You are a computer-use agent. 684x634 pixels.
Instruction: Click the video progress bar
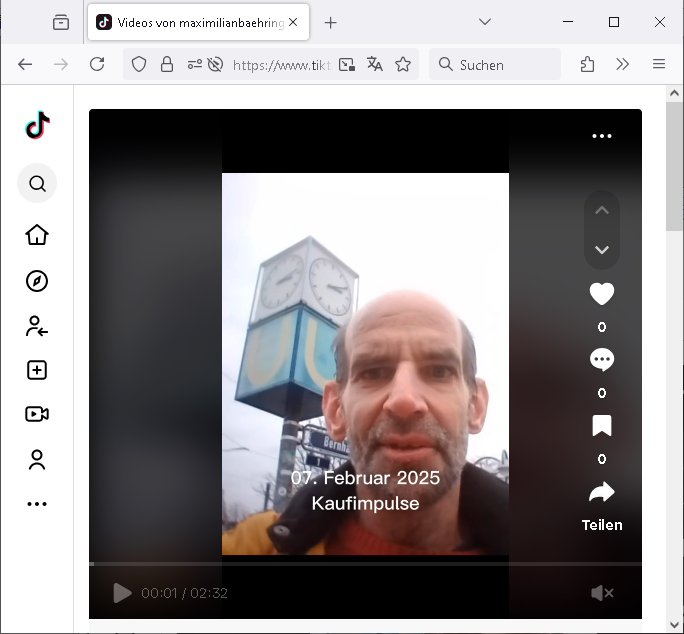click(x=365, y=564)
